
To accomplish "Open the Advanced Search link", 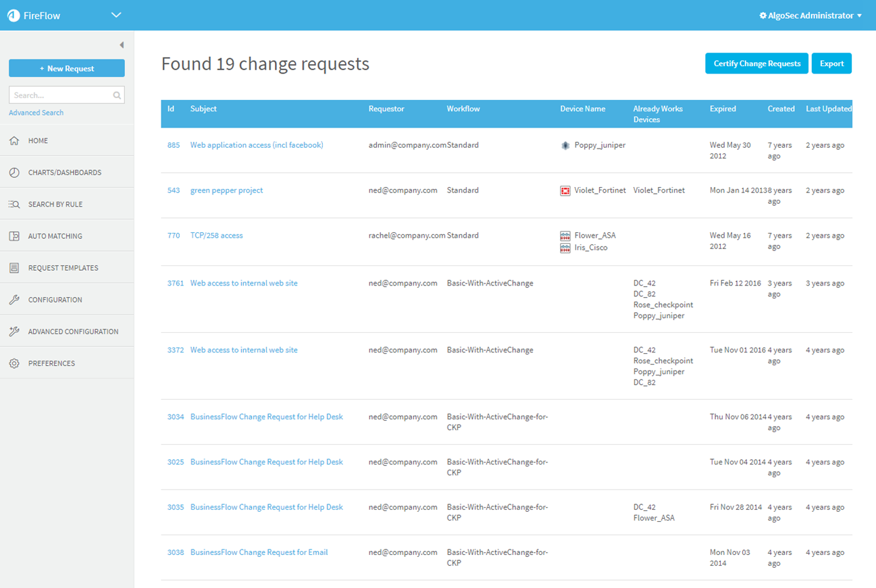I will [36, 113].
